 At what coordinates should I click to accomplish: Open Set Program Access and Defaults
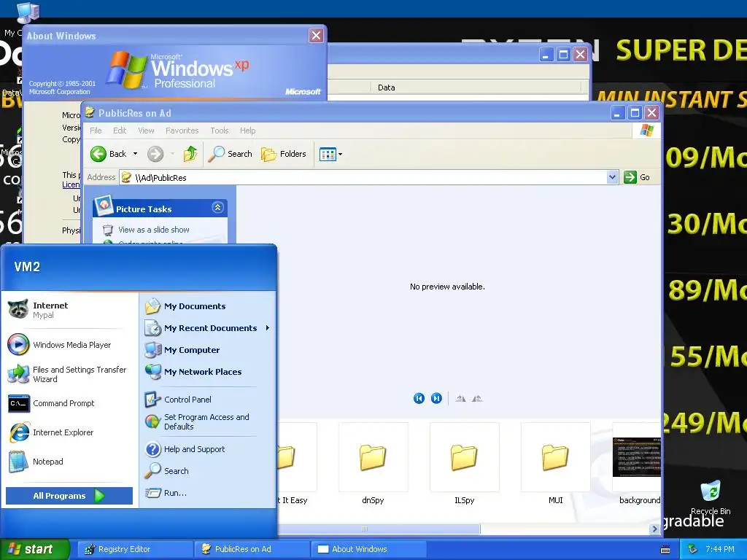point(208,422)
